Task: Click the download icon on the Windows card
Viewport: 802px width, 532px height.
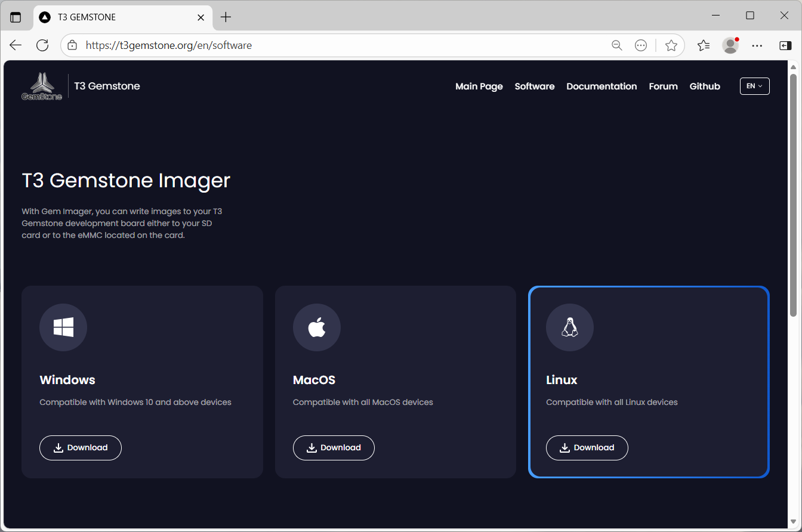Action: tap(58, 447)
